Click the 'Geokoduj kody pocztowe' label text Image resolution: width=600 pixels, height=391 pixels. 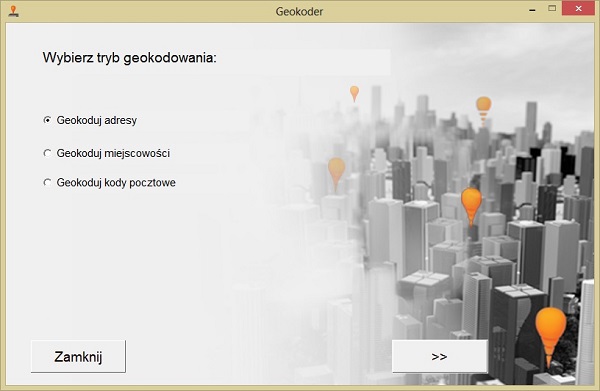(116, 183)
